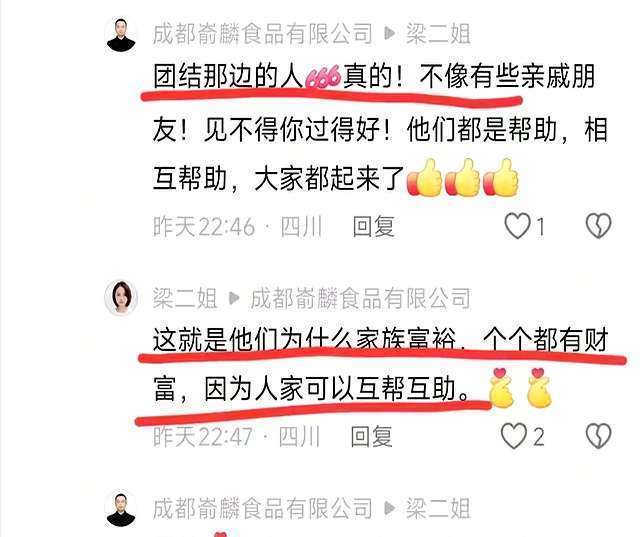Reply to the 22:46 comment via 回复
The width and height of the screenshot is (640, 537).
pyautogui.click(x=373, y=226)
